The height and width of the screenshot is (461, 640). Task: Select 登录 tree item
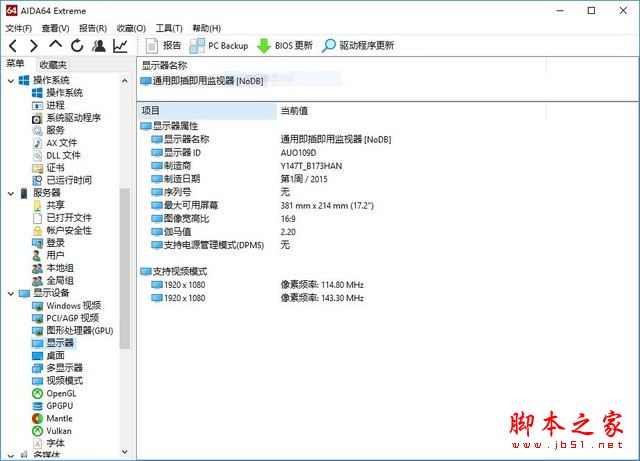[x=48, y=243]
